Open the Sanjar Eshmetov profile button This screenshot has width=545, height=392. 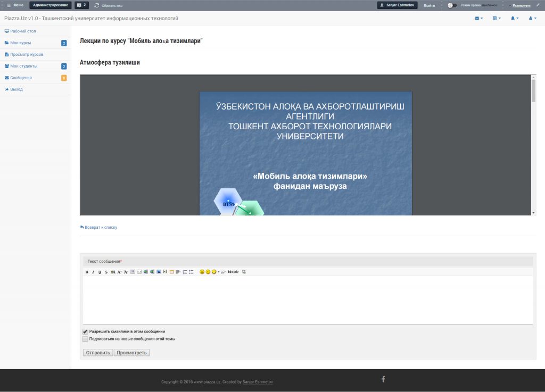point(397,5)
